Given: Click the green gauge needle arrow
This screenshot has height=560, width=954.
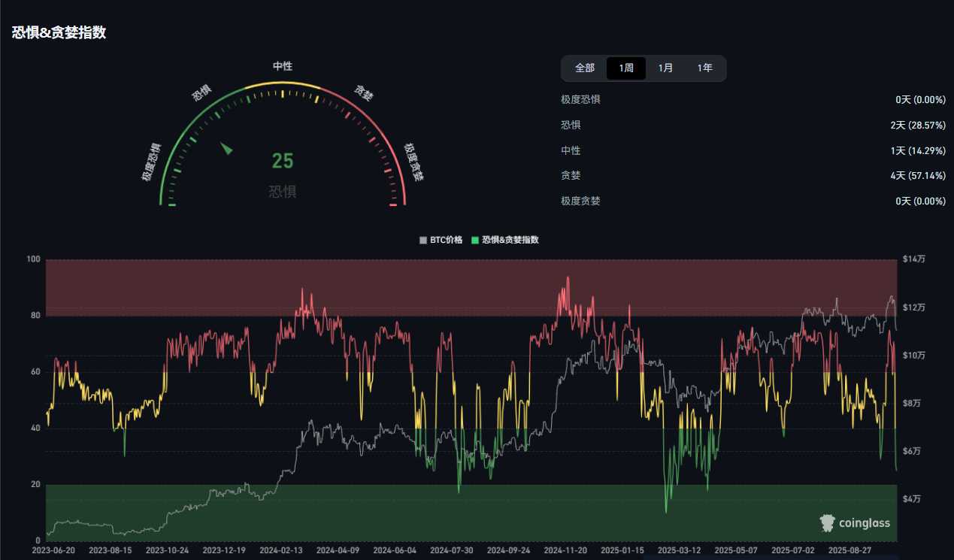Looking at the screenshot, I should pos(227,148).
